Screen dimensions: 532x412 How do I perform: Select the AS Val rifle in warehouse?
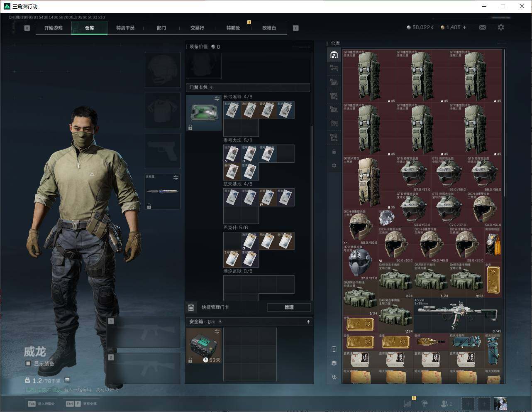pyautogui.click(x=457, y=315)
